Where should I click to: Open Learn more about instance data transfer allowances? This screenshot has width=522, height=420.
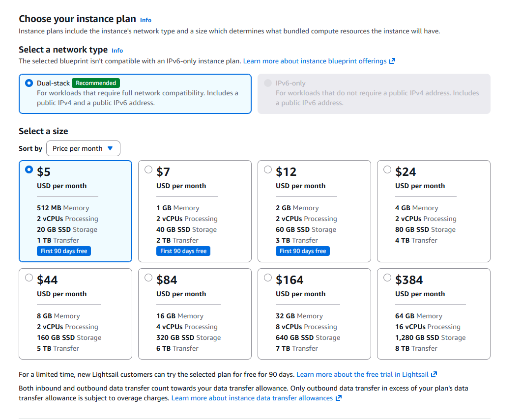pos(252,398)
